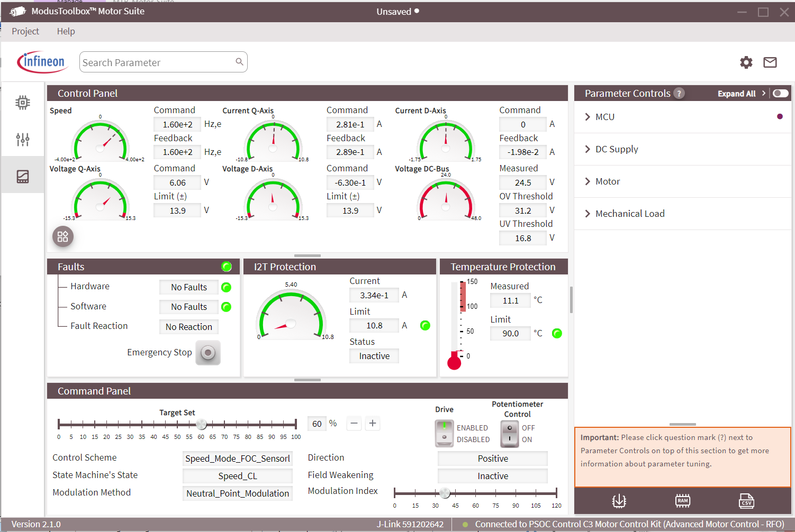Click the Speed gauge dial
The width and height of the screenshot is (795, 532).
point(100,140)
